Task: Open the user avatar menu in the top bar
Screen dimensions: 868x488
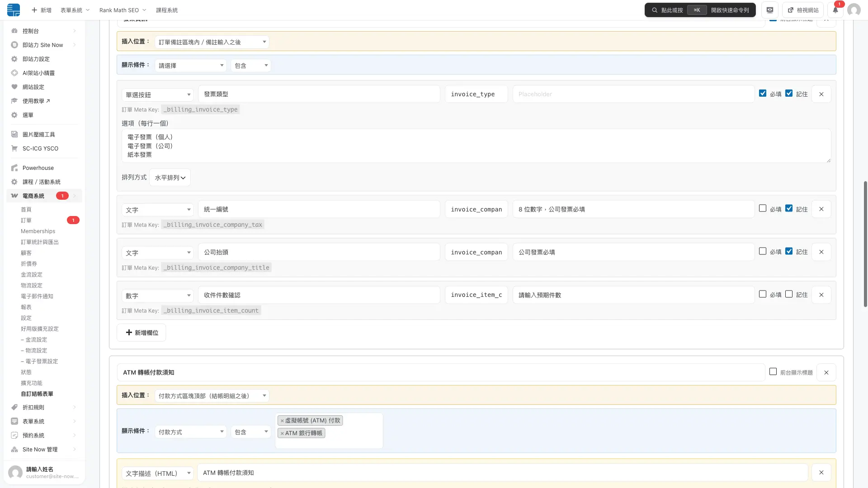Action: tap(854, 10)
